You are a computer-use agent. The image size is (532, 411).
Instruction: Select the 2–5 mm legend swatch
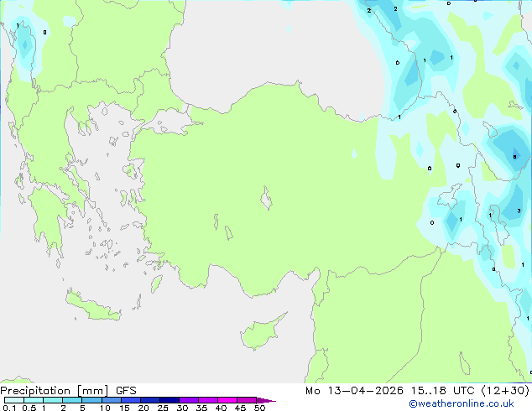pos(72,400)
